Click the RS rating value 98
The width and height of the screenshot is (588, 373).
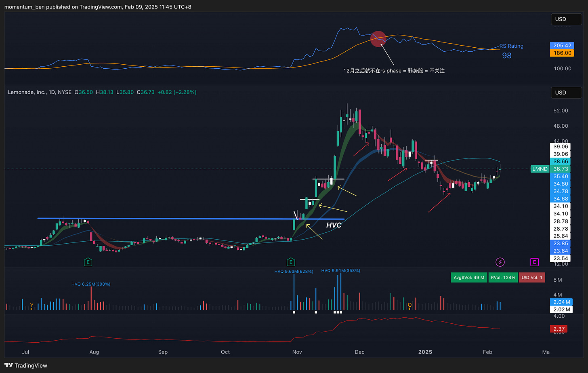pos(506,55)
